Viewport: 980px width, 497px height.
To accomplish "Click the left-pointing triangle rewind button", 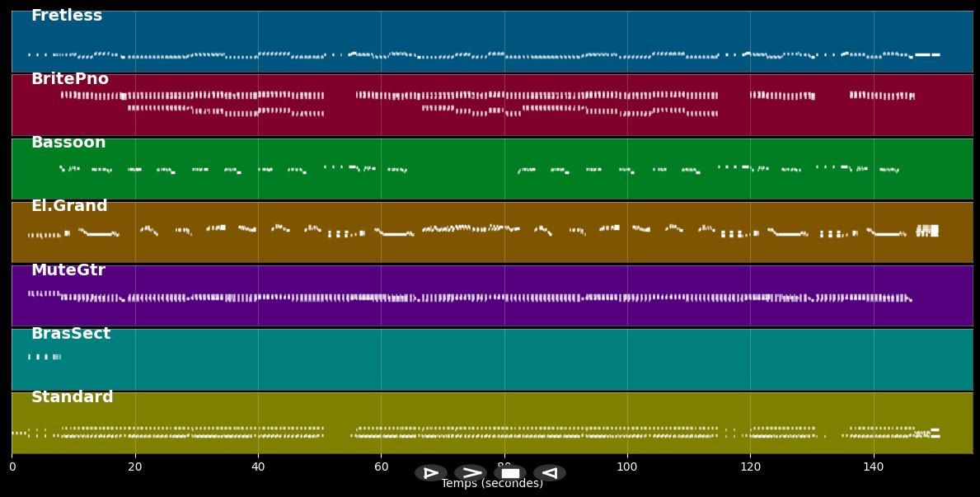I will 550,473.
